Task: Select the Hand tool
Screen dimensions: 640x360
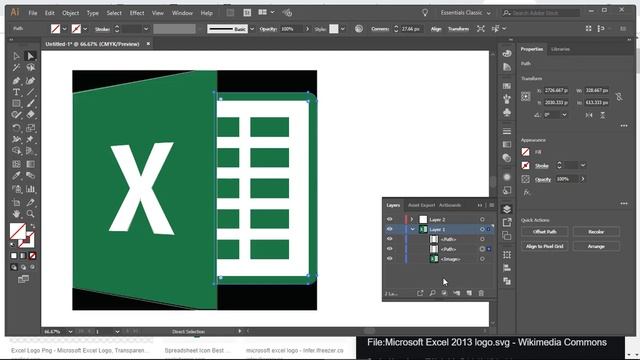Action: point(16,213)
